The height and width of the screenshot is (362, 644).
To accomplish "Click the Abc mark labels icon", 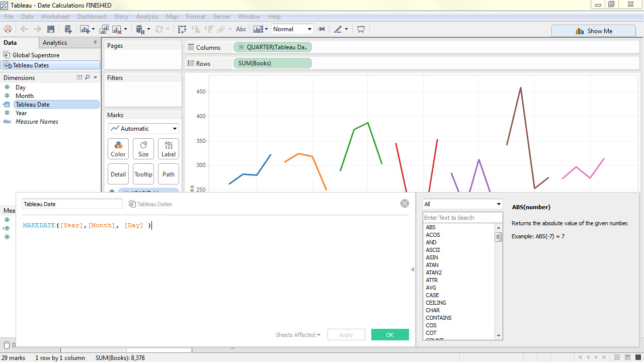I will (x=241, y=29).
